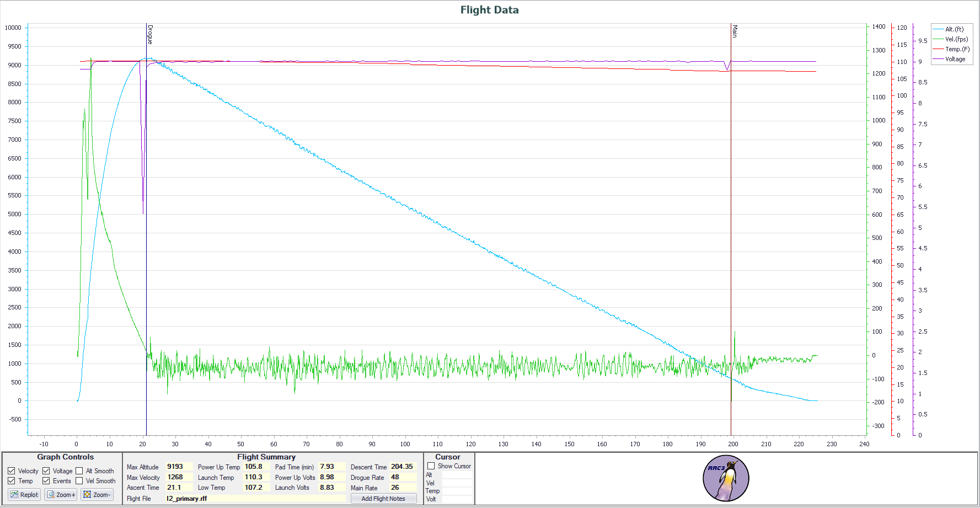Click the Pad Time value 7.93

332,467
